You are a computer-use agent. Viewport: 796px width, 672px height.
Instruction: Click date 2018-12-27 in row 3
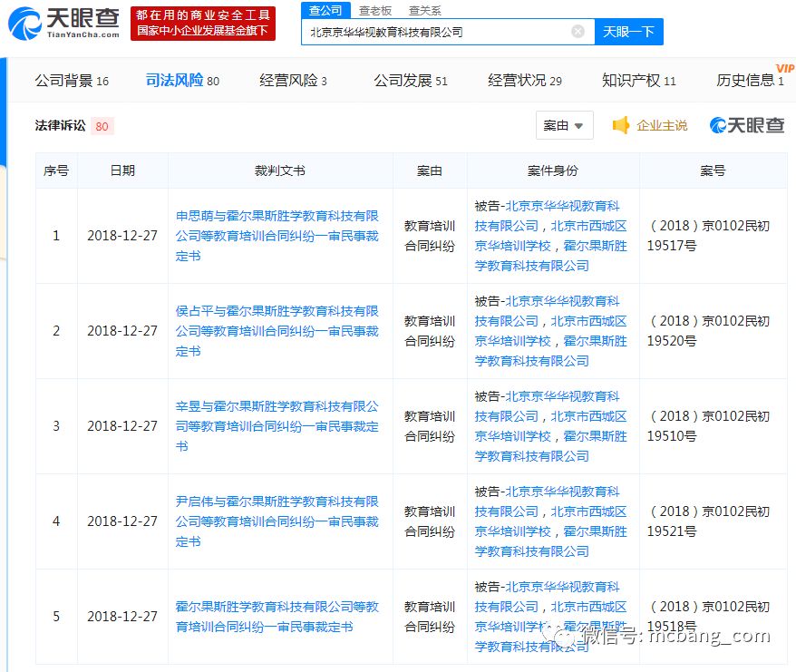[122, 426]
